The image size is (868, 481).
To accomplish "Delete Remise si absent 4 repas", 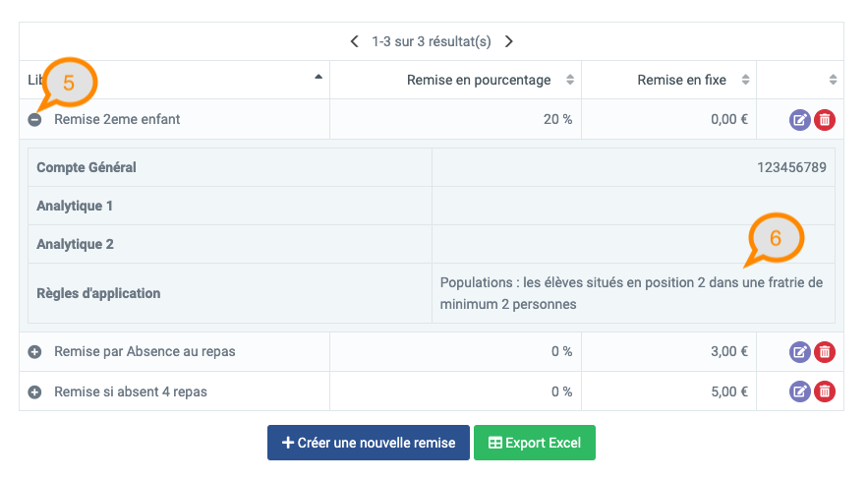I will [825, 391].
